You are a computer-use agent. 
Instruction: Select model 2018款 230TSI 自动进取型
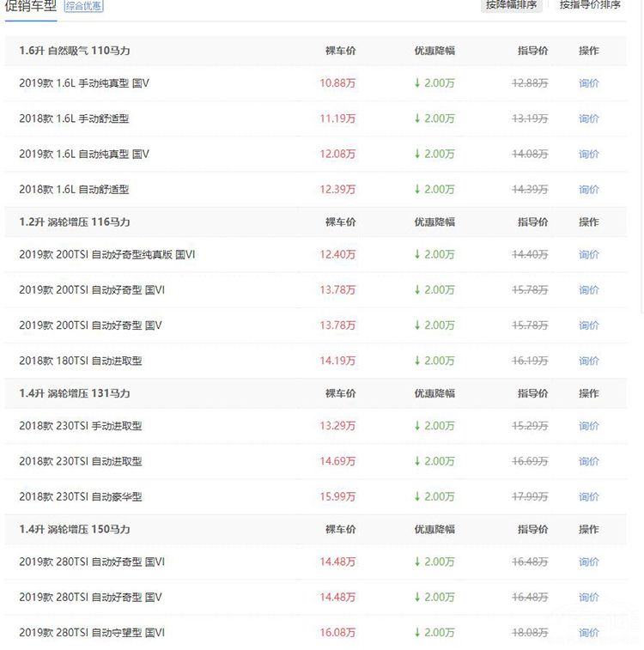point(81,461)
